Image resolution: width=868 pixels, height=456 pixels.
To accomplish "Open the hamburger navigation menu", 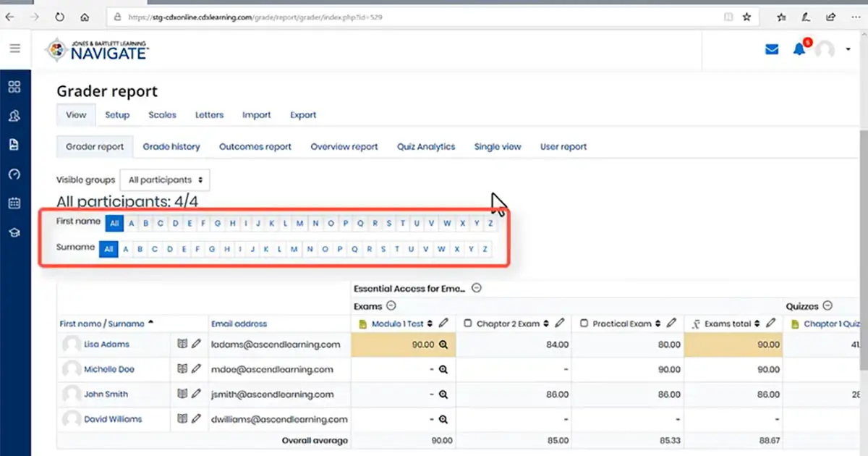I will (x=14, y=48).
